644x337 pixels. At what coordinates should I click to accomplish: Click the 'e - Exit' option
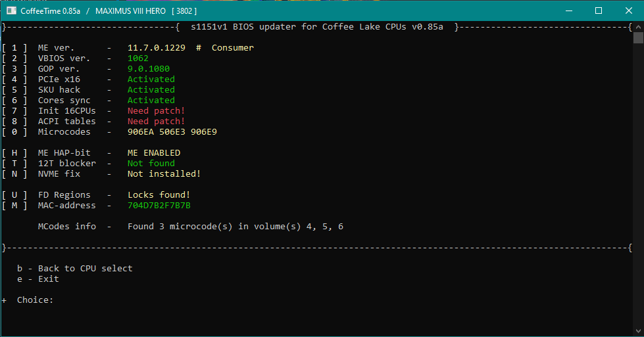coord(37,279)
